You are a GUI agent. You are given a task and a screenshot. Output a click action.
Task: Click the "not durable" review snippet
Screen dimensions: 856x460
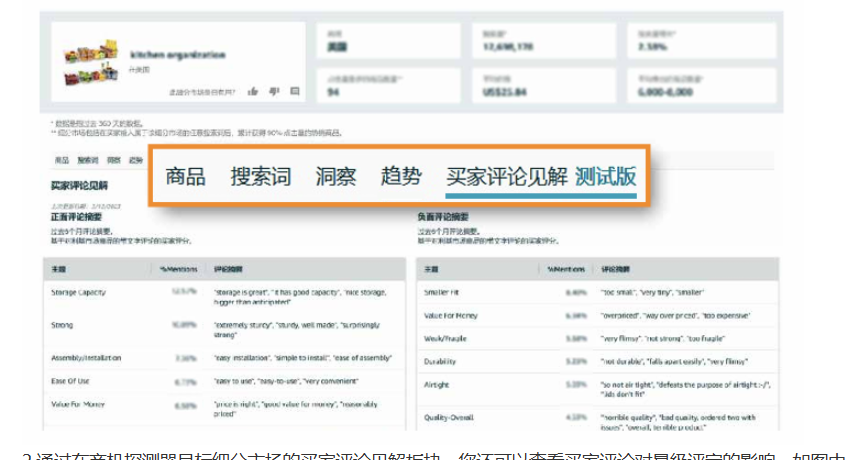coord(622,361)
